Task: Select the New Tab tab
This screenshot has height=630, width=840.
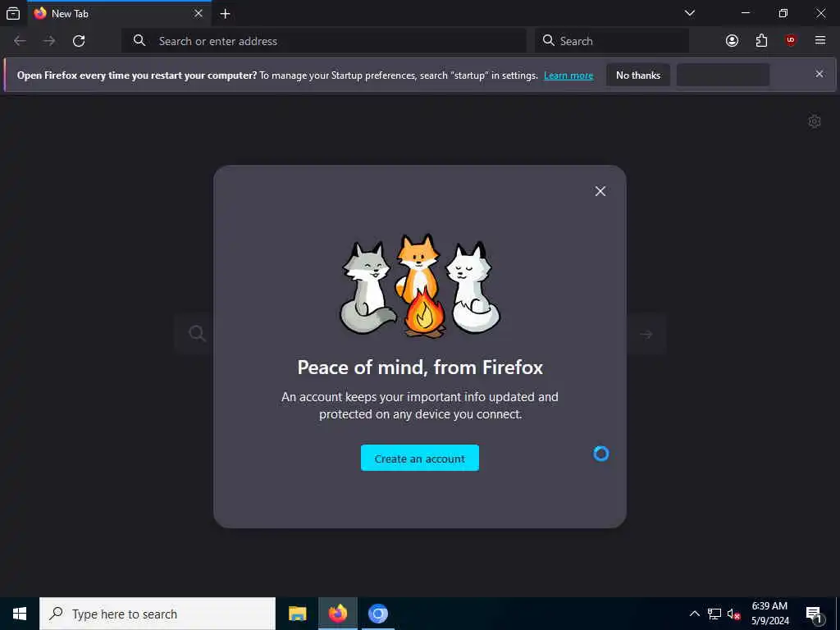Action: point(119,13)
